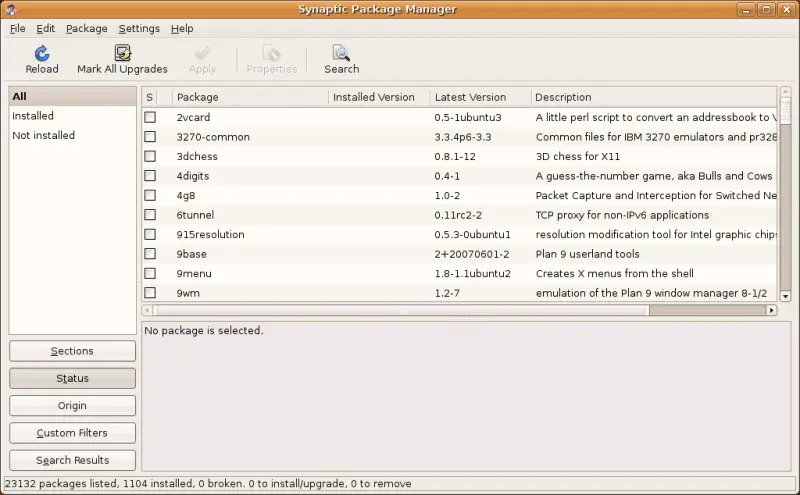Open the Settings menu

click(139, 29)
